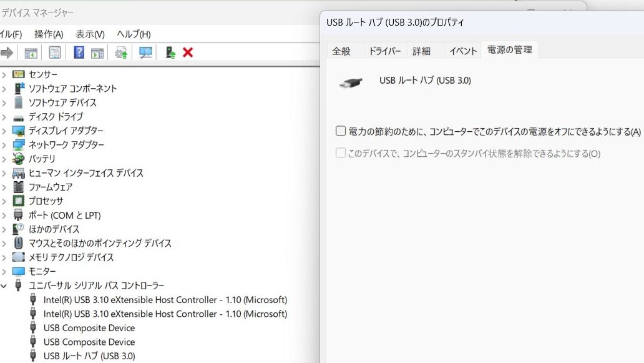Select the first Intel USB 3.10 eXtensible Host Controller
Image resolution: width=644 pixels, height=363 pixels.
[x=165, y=300]
